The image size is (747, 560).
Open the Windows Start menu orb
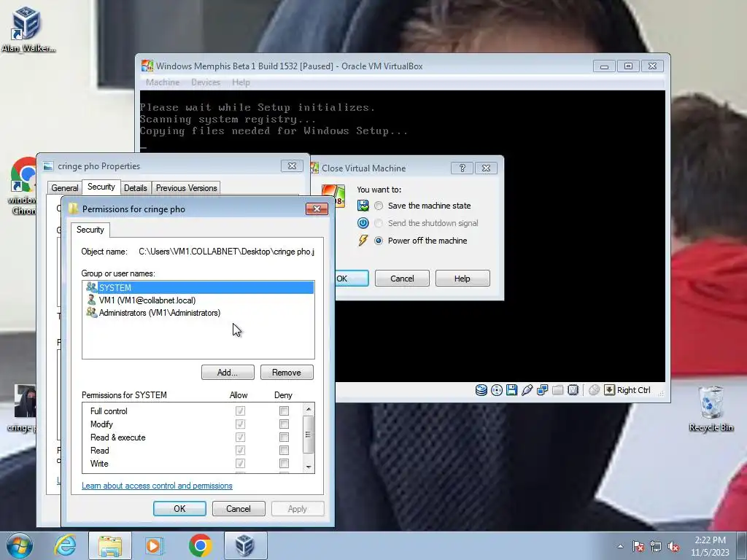pos(20,545)
